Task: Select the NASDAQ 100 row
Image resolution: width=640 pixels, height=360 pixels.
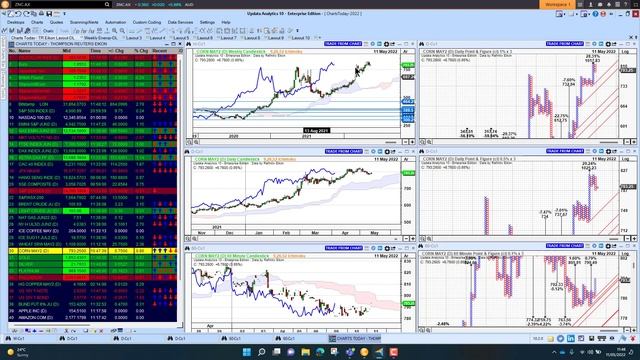Action: 93,118
